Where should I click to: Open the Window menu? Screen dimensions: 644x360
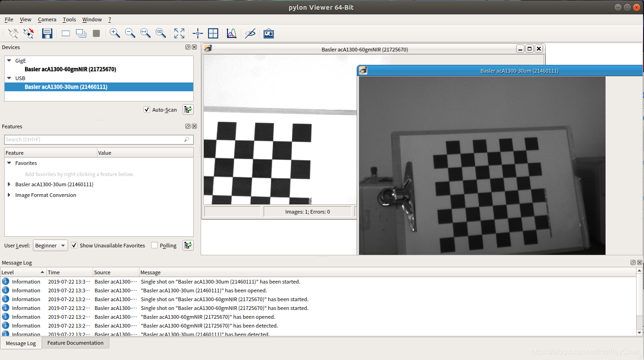click(92, 19)
